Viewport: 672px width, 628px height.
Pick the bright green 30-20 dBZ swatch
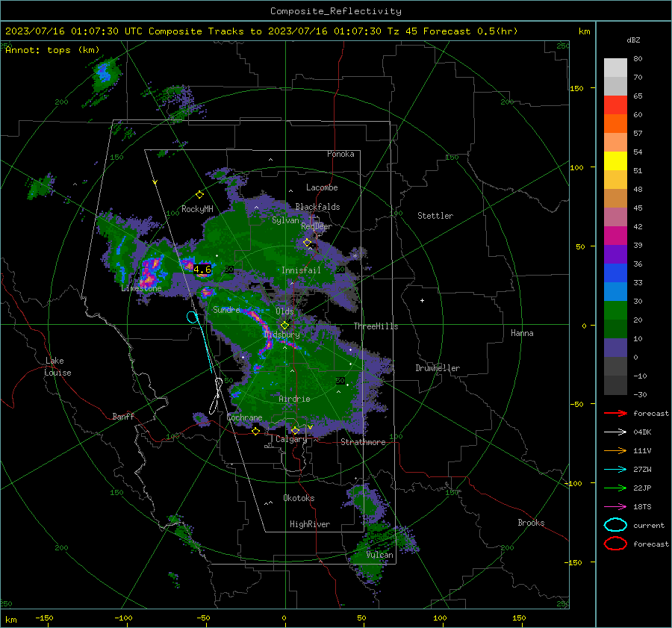[615, 311]
